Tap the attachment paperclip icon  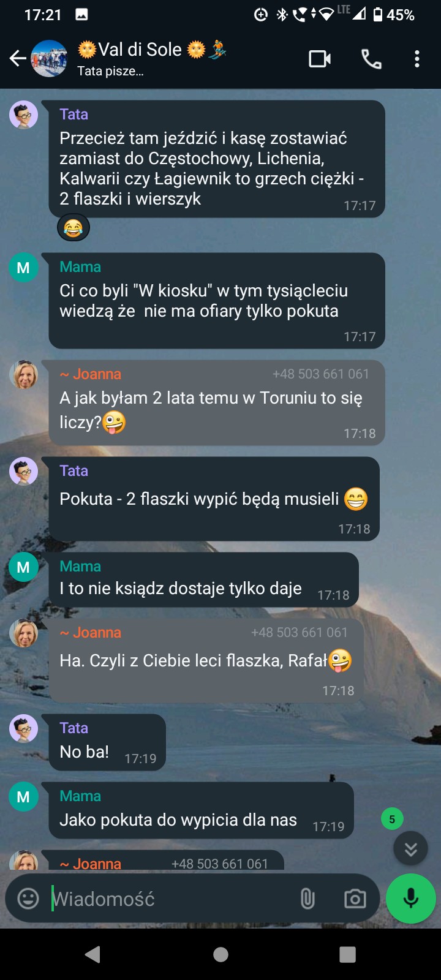[307, 899]
